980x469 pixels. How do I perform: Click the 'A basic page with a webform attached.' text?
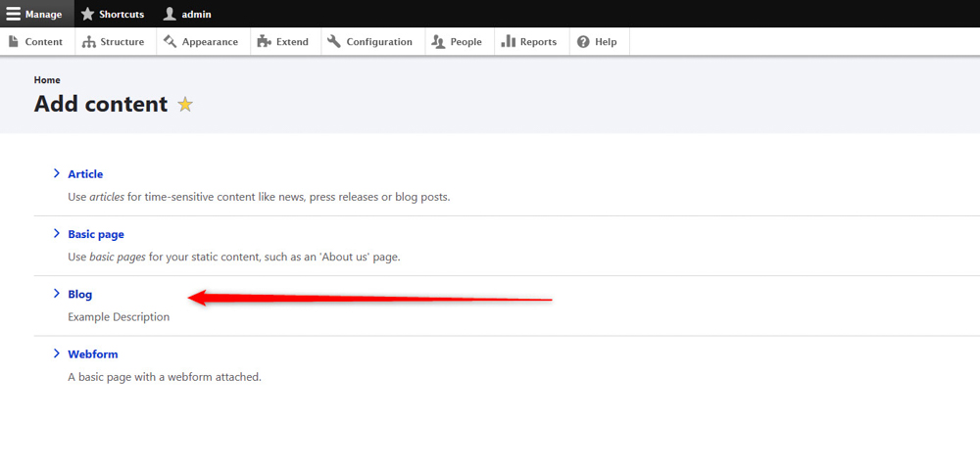[x=165, y=377]
